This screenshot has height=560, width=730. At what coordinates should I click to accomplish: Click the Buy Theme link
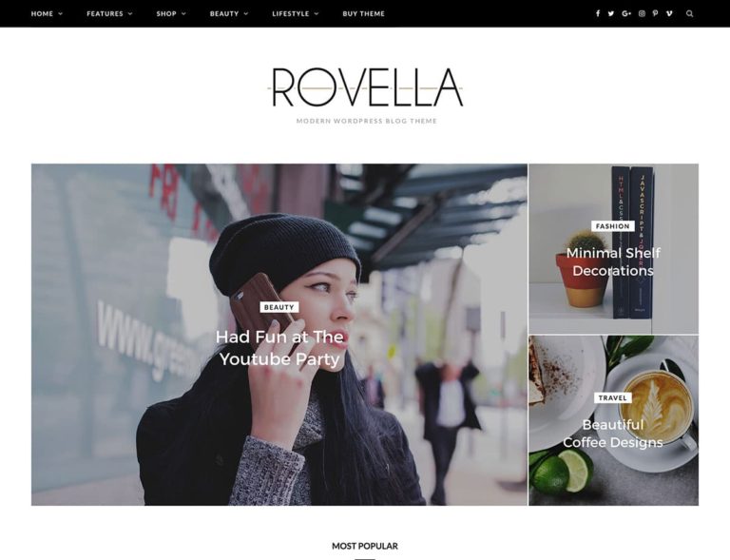pos(364,13)
